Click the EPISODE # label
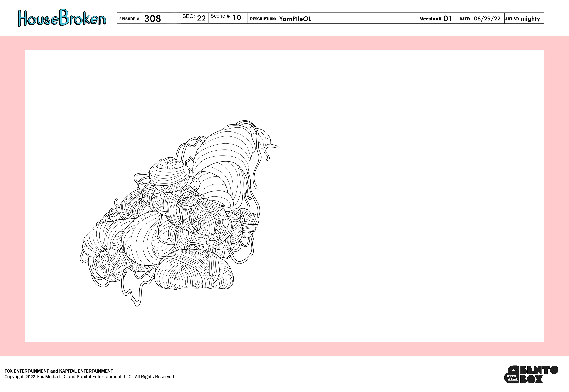The image size is (569, 392). (129, 19)
